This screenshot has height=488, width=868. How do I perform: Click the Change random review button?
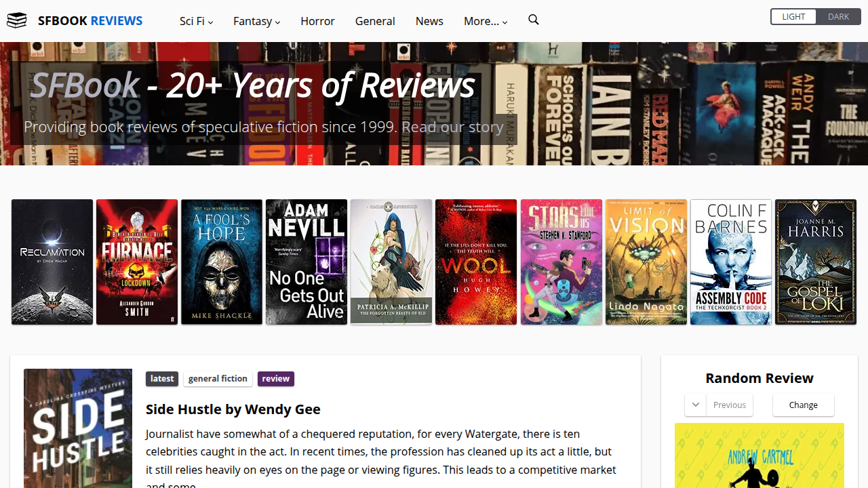point(804,405)
